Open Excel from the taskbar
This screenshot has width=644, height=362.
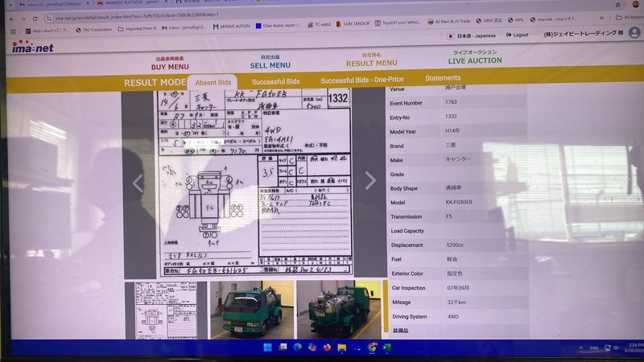(x=387, y=348)
